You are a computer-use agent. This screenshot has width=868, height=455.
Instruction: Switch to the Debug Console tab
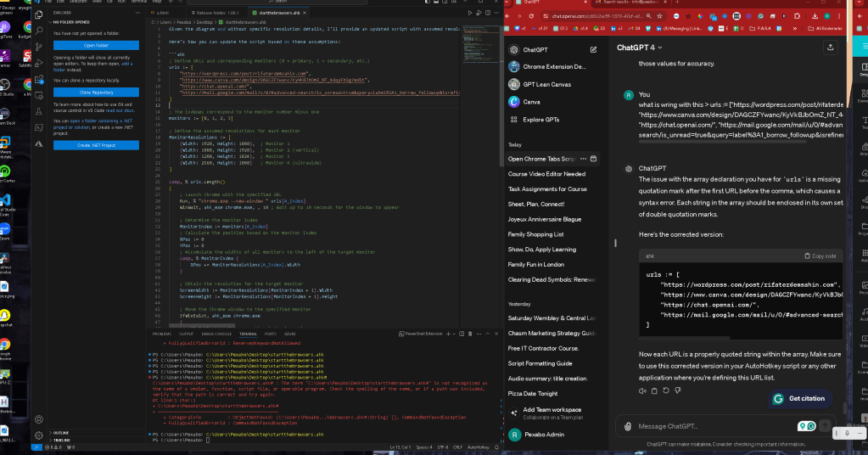(x=216, y=334)
